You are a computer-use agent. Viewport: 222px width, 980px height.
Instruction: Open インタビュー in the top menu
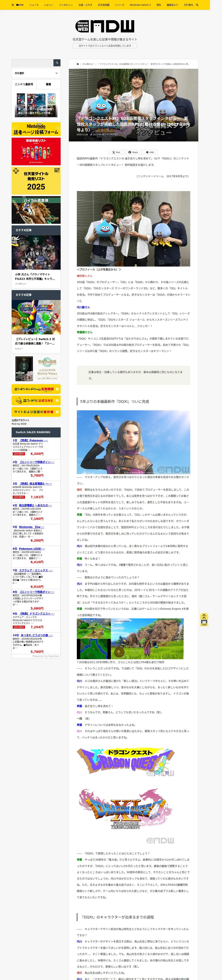pyautogui.click(x=66, y=5)
